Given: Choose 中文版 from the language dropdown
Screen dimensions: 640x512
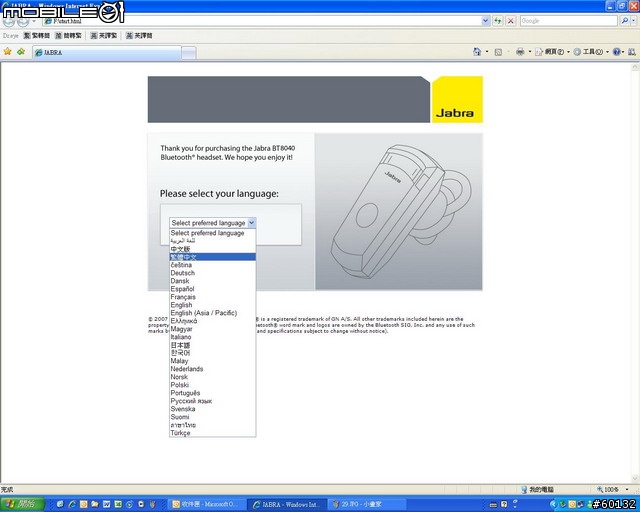Looking at the screenshot, I should tap(213, 249).
